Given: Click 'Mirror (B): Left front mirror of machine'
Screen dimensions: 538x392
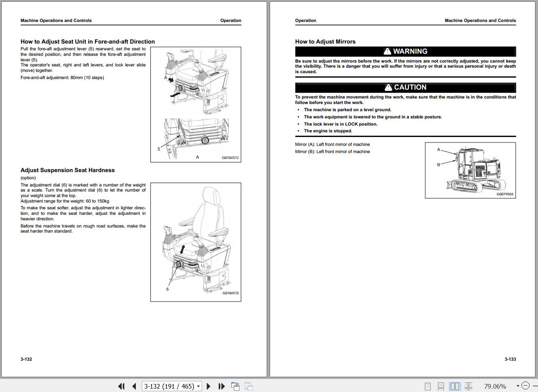Looking at the screenshot, I should 332,151.
